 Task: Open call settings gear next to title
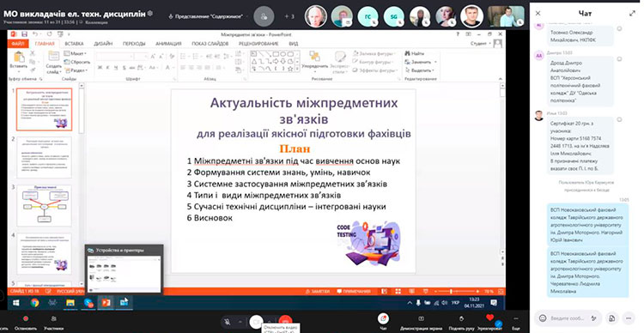pyautogui.click(x=150, y=13)
